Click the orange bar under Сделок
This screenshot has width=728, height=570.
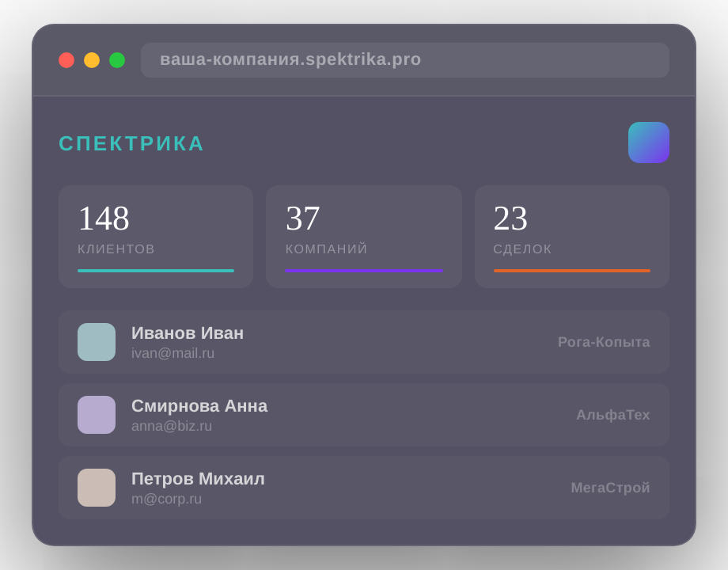[x=571, y=271]
